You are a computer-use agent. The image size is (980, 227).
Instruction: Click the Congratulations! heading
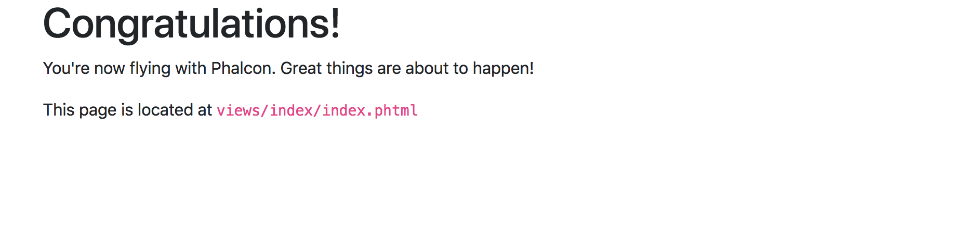[x=191, y=24]
